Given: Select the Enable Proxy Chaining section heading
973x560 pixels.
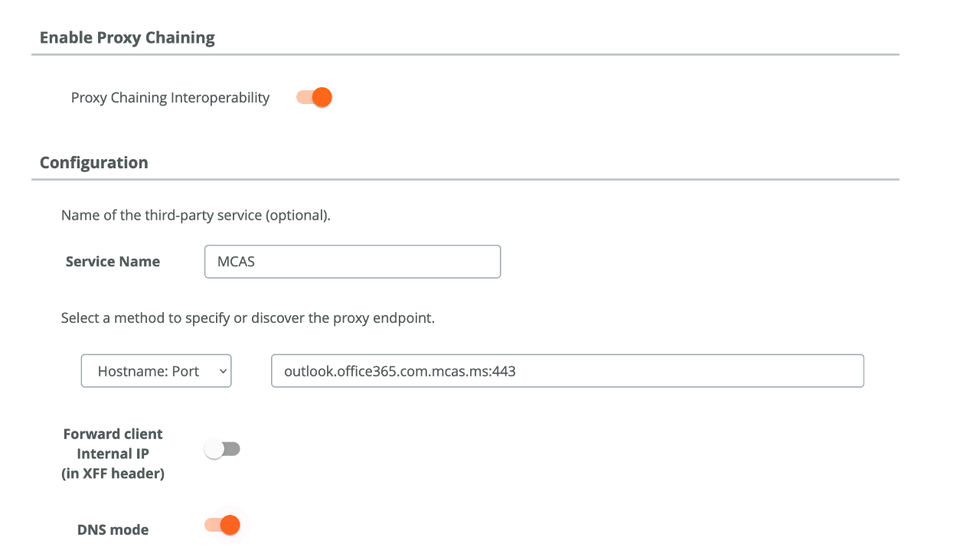Looking at the screenshot, I should tap(127, 37).
